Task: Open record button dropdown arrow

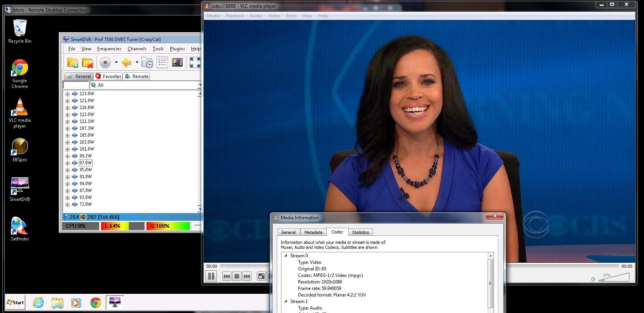Action: point(116,63)
